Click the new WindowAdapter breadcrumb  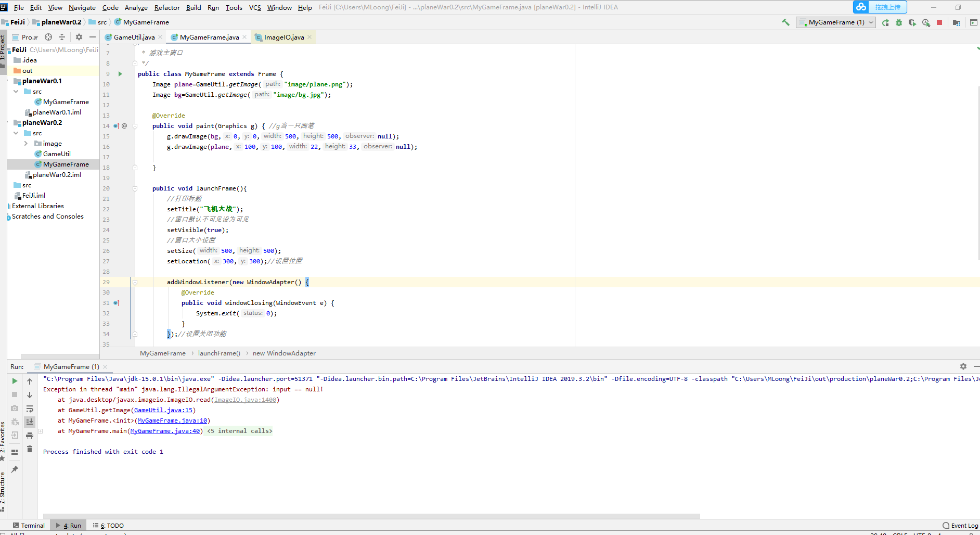284,353
